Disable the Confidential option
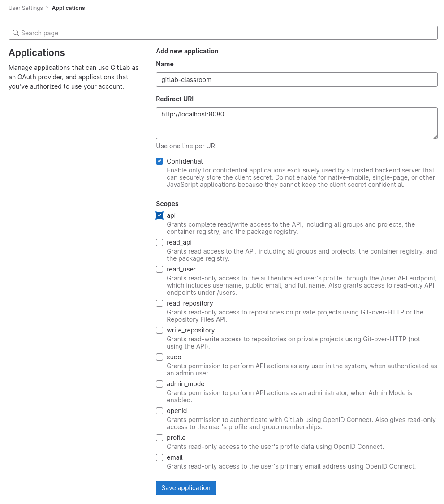444x504 pixels. [159, 161]
